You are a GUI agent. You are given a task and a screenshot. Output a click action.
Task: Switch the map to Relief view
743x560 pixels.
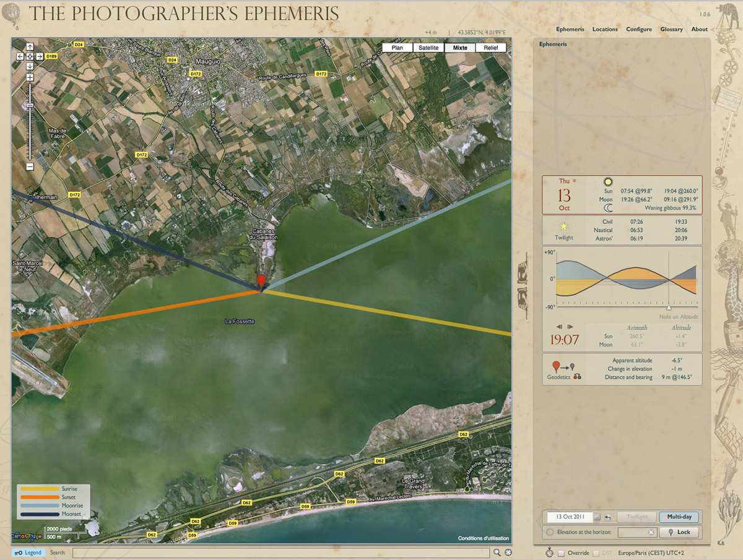490,48
